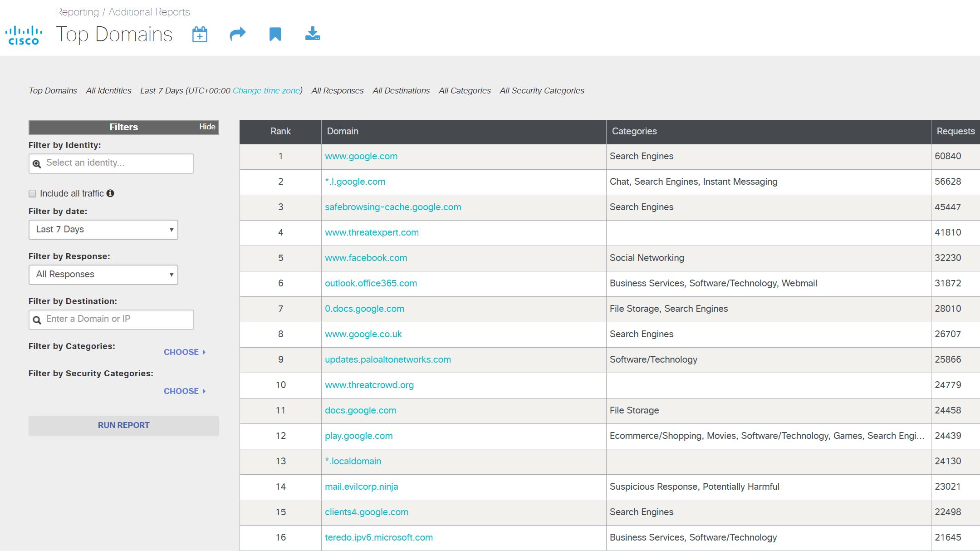Open the All Responses dropdown
980x551 pixels.
tap(103, 275)
